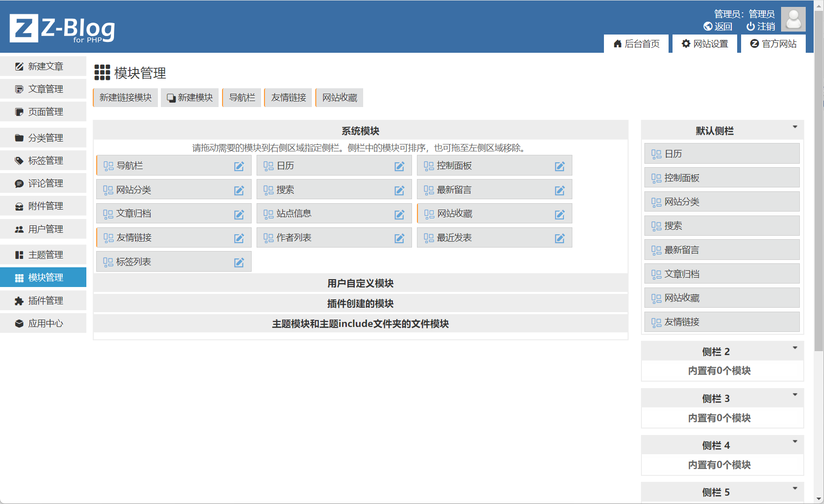Click the 新建模块 button
This screenshot has height=504, width=824.
[x=190, y=98]
